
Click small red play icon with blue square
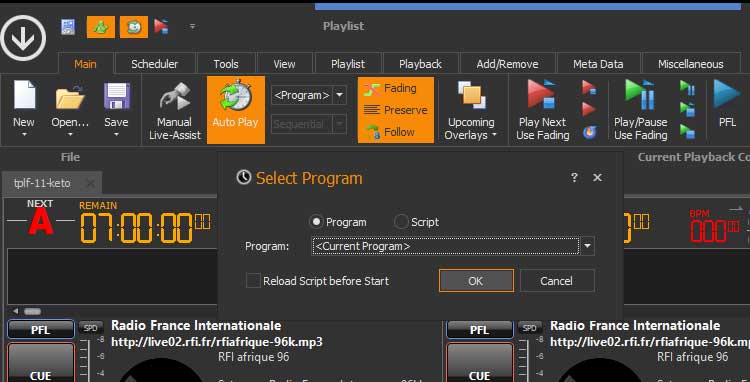coord(589,88)
